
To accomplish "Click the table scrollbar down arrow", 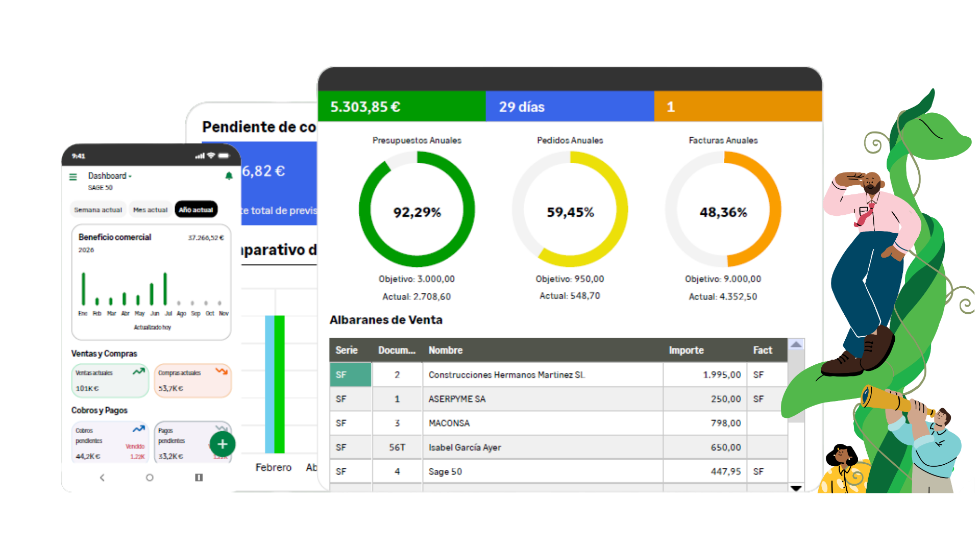I will pos(796,488).
